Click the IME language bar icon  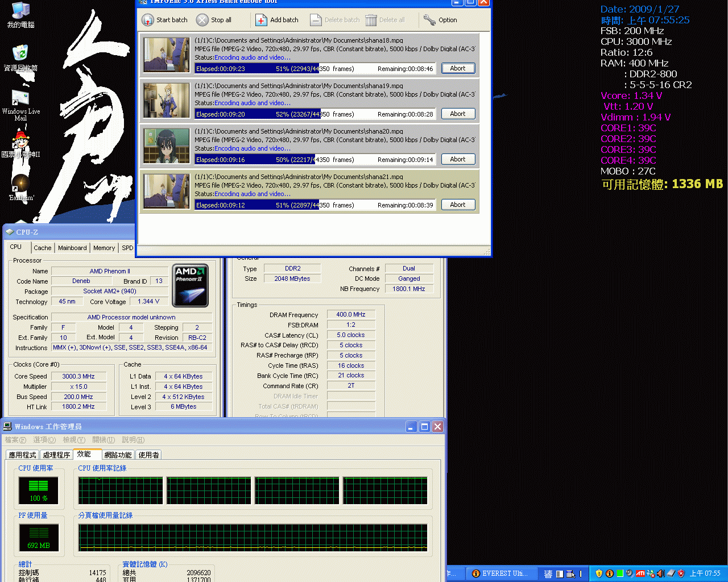click(548, 574)
